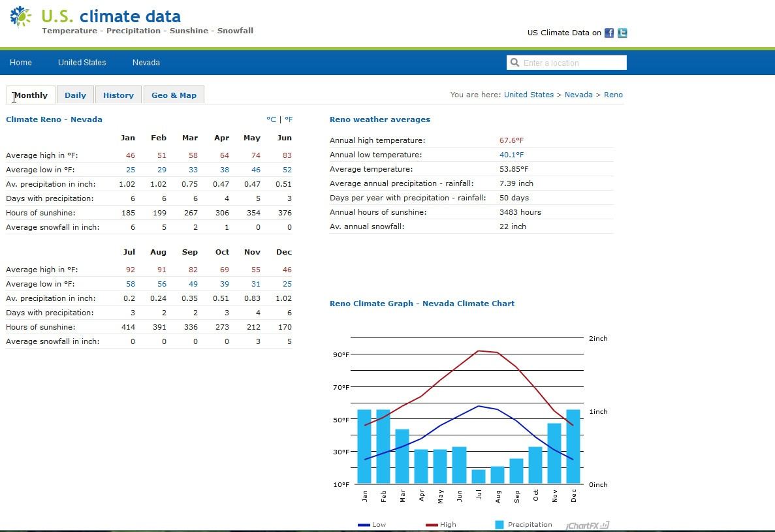Click the jChartFX logo under the chart
This screenshot has height=532, width=775.
point(588,525)
